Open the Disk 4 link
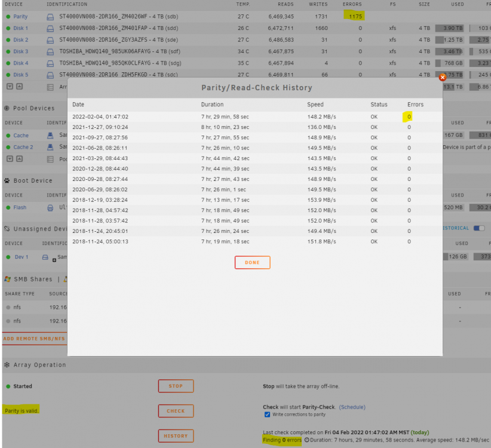The width and height of the screenshot is (491, 448). coord(21,63)
